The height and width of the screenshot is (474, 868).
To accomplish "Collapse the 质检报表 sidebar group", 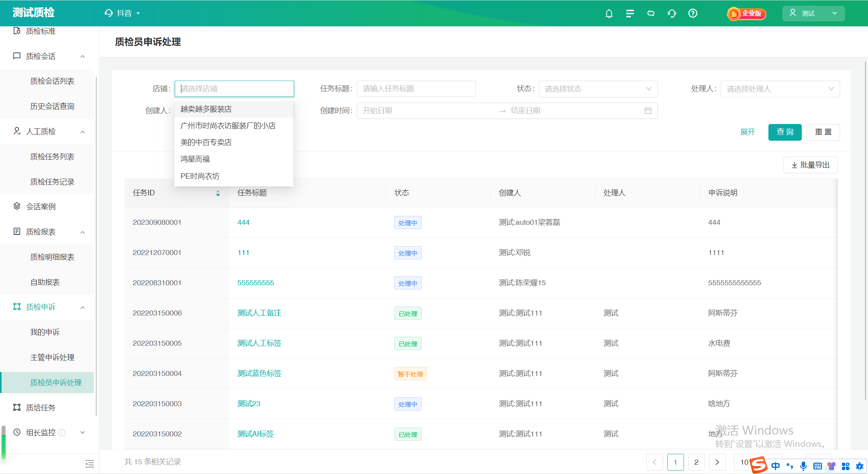I will point(83,232).
